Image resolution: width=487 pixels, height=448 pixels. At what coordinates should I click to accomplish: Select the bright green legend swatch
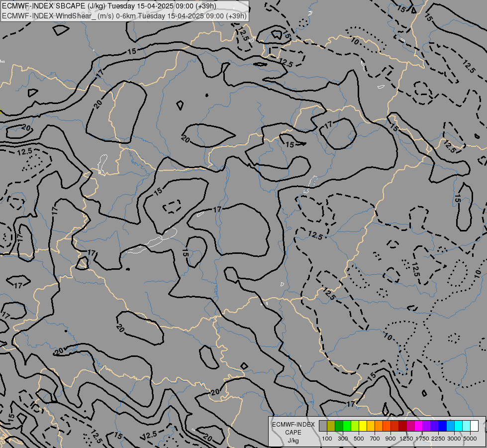click(x=347, y=426)
